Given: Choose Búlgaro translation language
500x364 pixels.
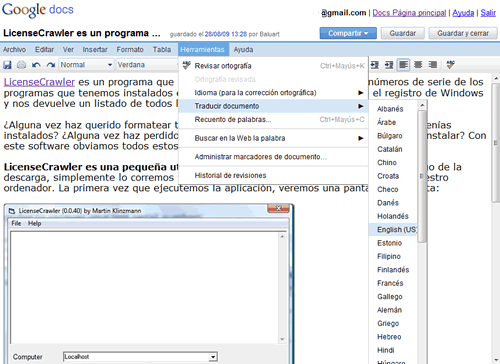Looking at the screenshot, I should point(393,136).
